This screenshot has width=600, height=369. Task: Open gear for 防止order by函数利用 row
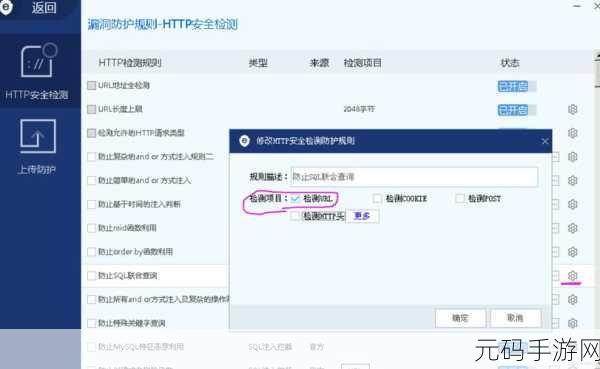point(572,252)
